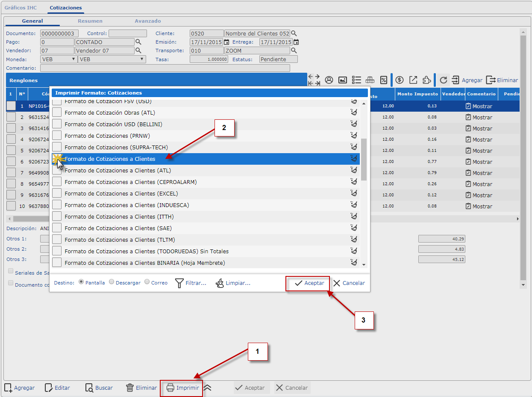Viewport: 532px width, 397px height.
Task: Click the refresh icon in Renglones toolbar
Action: [x=443, y=80]
